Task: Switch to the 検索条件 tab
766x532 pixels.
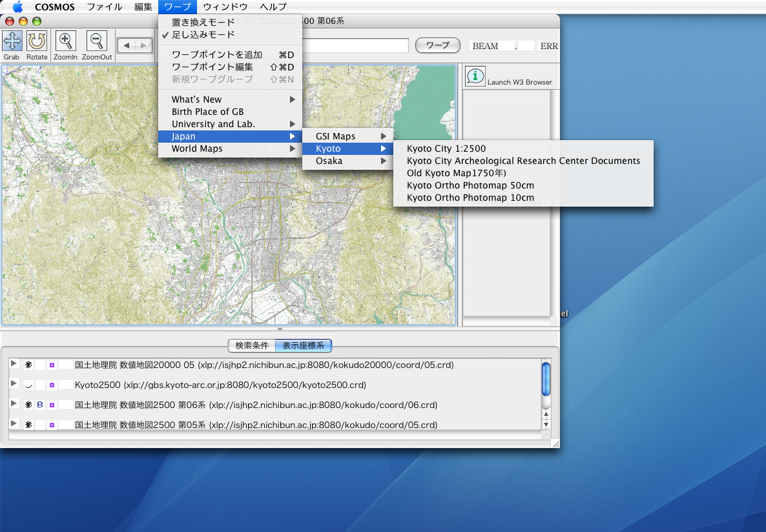Action: point(252,346)
